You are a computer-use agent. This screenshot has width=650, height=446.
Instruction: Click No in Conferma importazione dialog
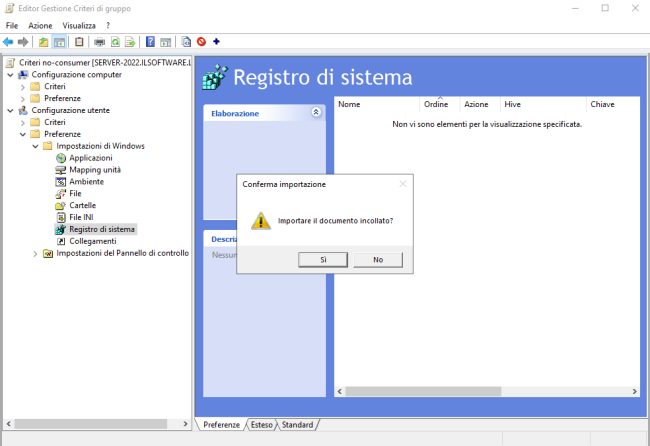pyautogui.click(x=378, y=259)
